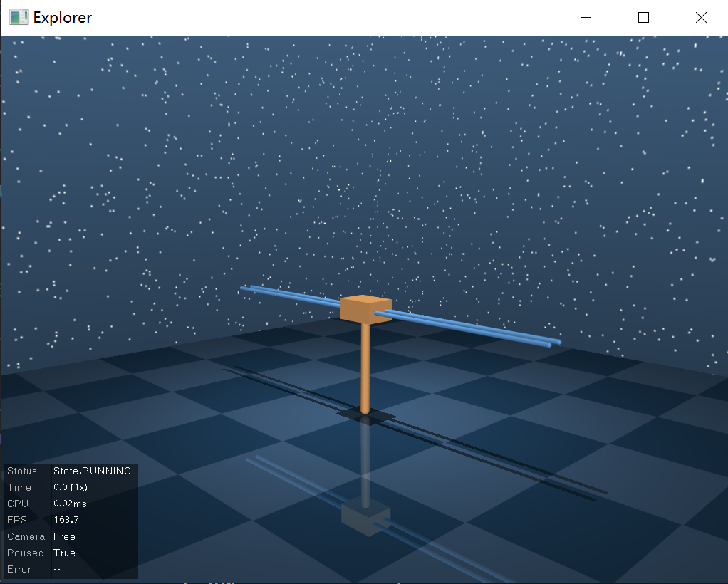Click the "CPU" label in overlay

pos(18,504)
